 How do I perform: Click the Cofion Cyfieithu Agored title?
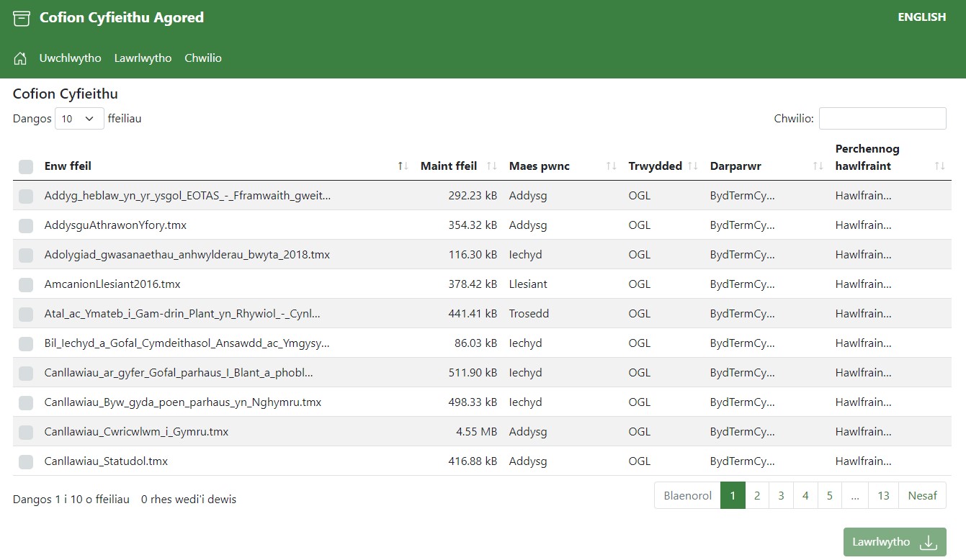pos(122,18)
